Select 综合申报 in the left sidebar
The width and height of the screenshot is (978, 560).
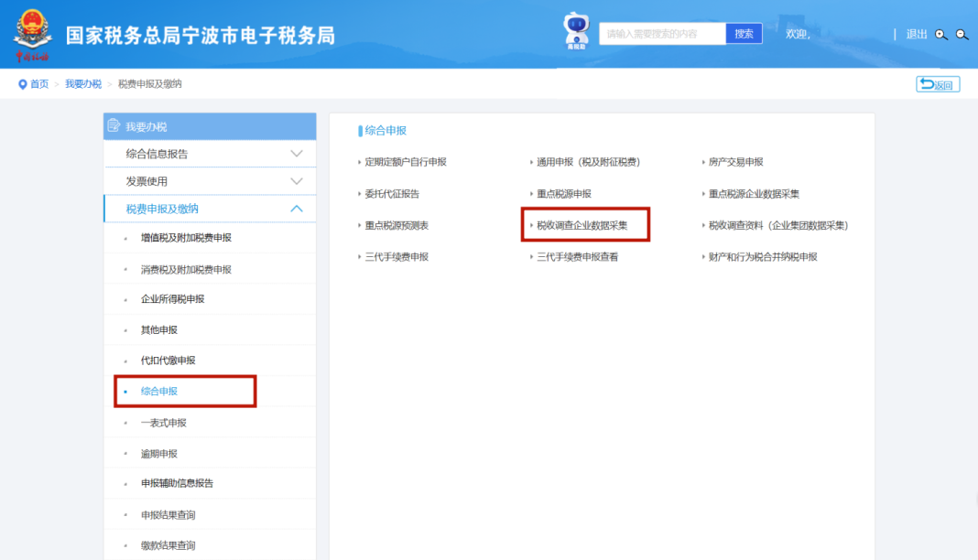click(x=159, y=391)
